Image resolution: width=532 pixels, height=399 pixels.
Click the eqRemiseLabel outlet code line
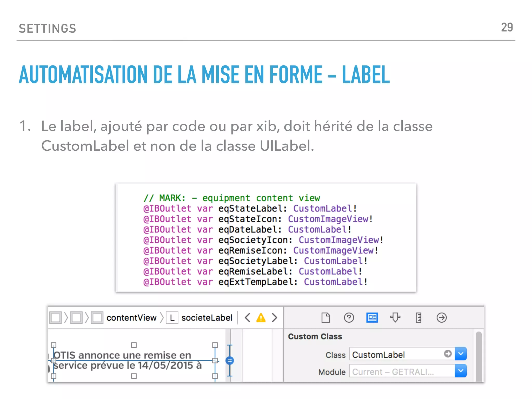253,271
